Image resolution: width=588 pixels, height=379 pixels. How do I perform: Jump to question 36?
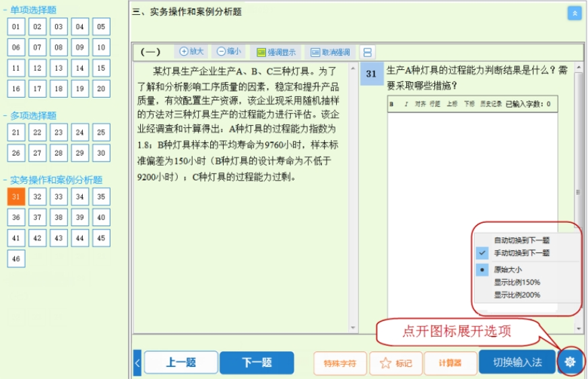[15, 217]
